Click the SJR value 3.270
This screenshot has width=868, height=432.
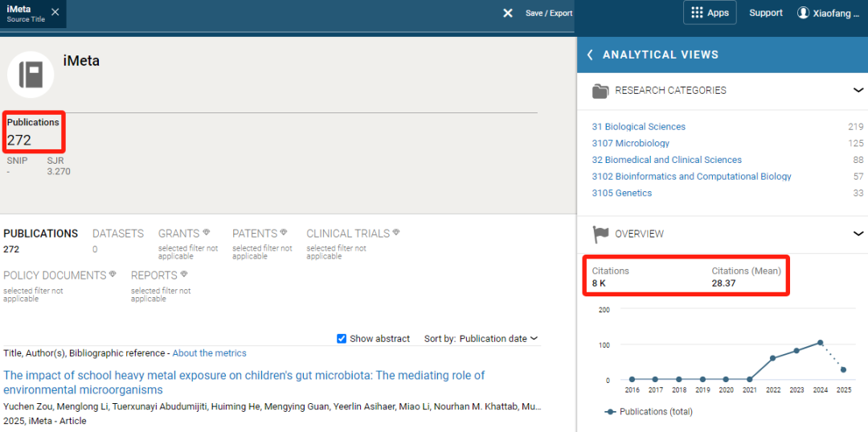click(59, 172)
